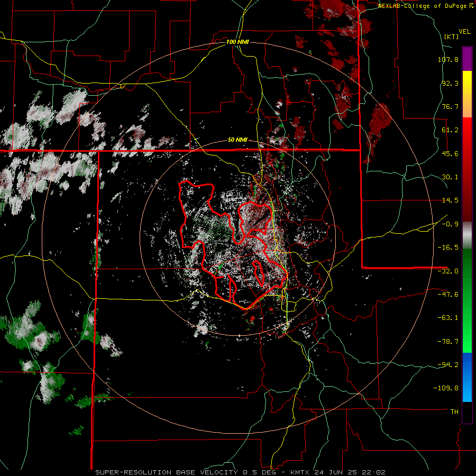Select the -0.9 velocity scale value
Viewport: 476px width, 476px height.
[450, 224]
